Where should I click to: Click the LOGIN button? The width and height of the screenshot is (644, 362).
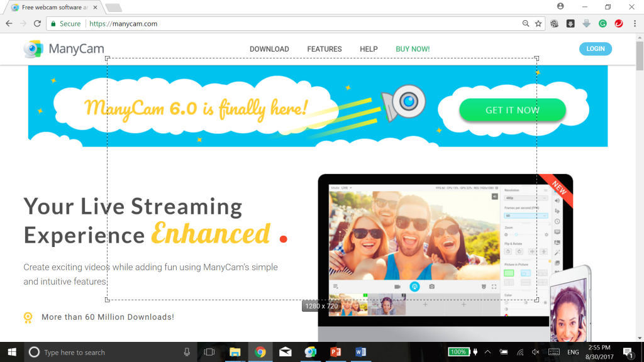tap(595, 48)
